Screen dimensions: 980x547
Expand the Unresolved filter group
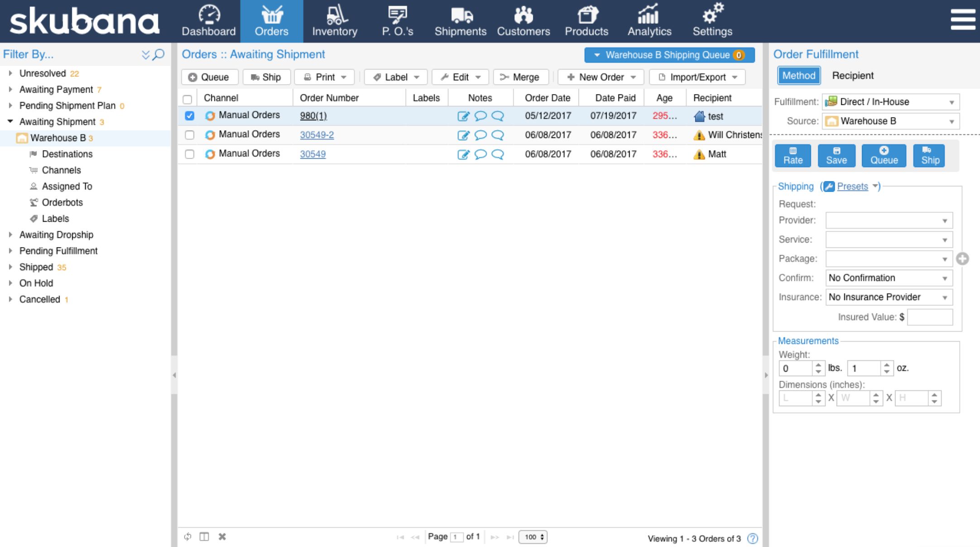coord(10,73)
